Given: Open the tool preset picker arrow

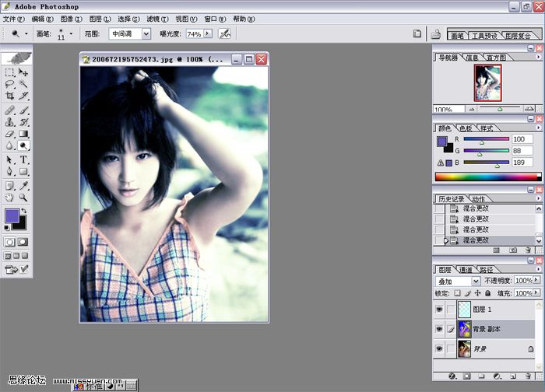Looking at the screenshot, I should [26, 33].
